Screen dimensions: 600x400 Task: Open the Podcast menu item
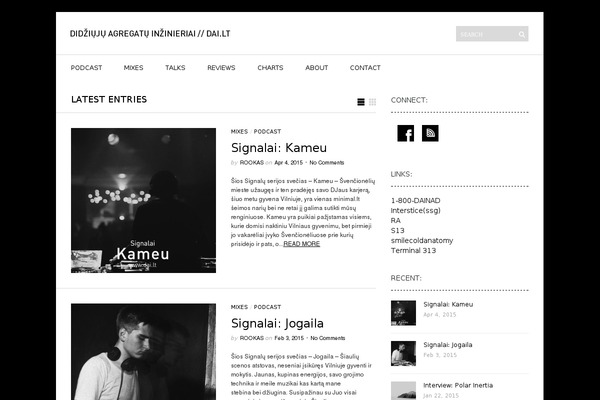[x=86, y=68]
